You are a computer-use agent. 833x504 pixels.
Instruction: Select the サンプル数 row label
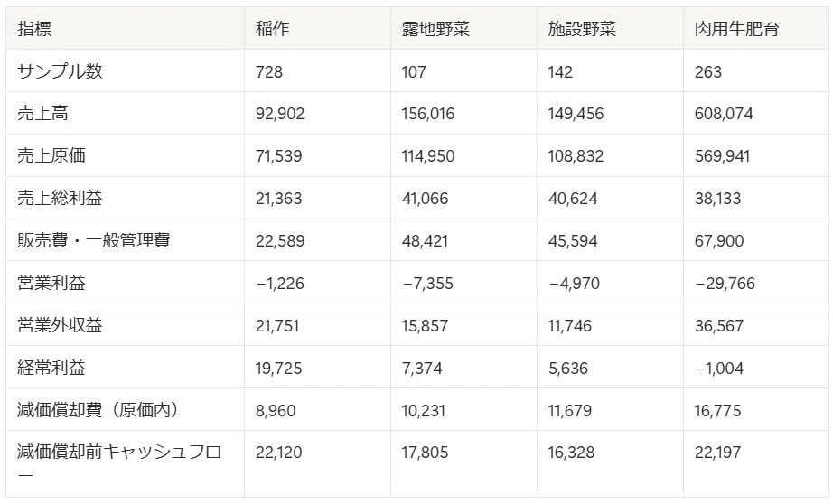(x=60, y=71)
